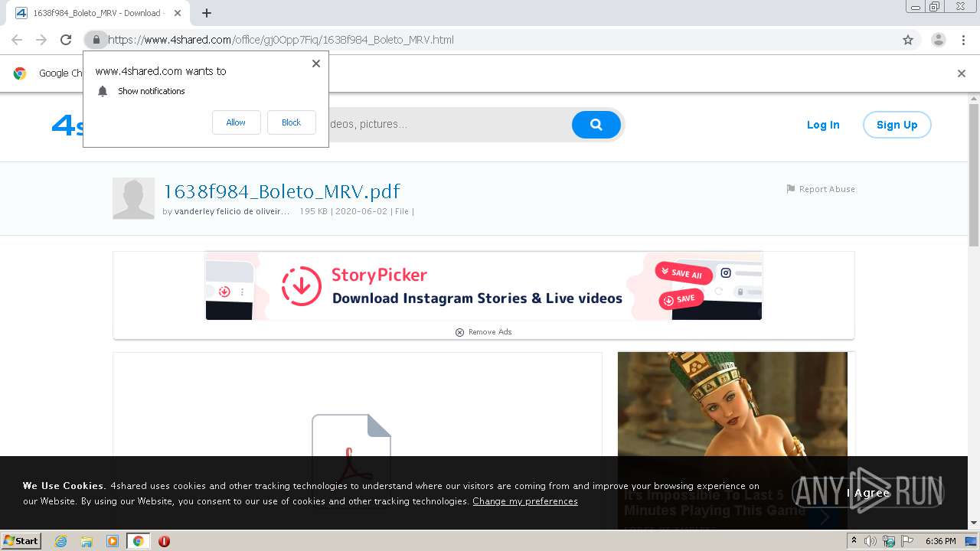Open the Chrome profile avatar menu
The height and width of the screenshot is (551, 980).
pyautogui.click(x=939, y=40)
